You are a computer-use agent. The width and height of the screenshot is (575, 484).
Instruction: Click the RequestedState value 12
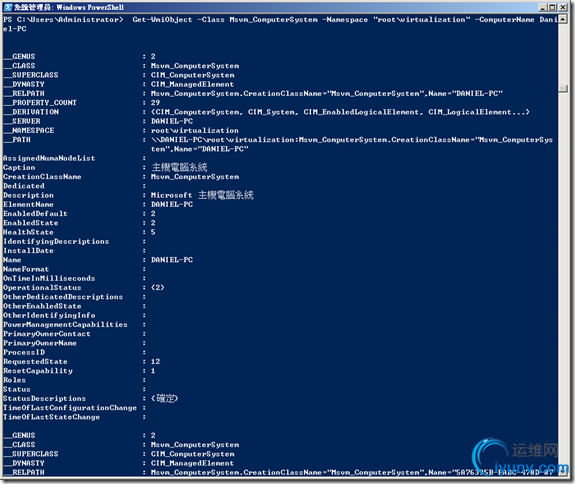tap(155, 362)
